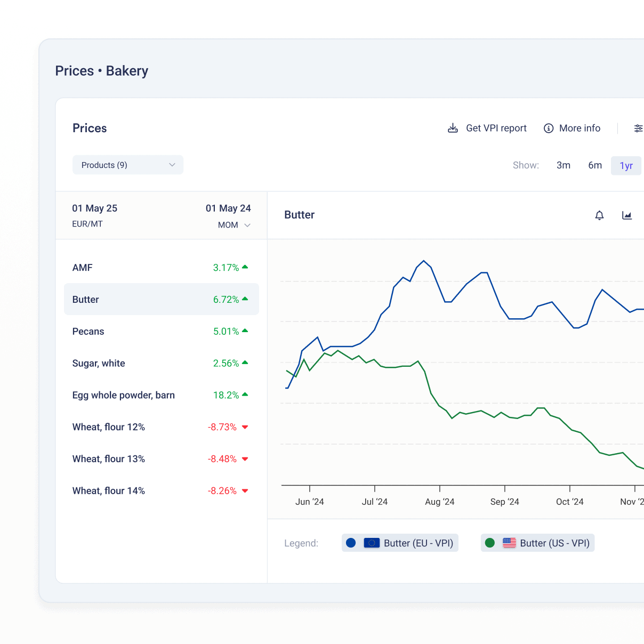
Task: Click the blue EU series color dot
Action: 351,543
